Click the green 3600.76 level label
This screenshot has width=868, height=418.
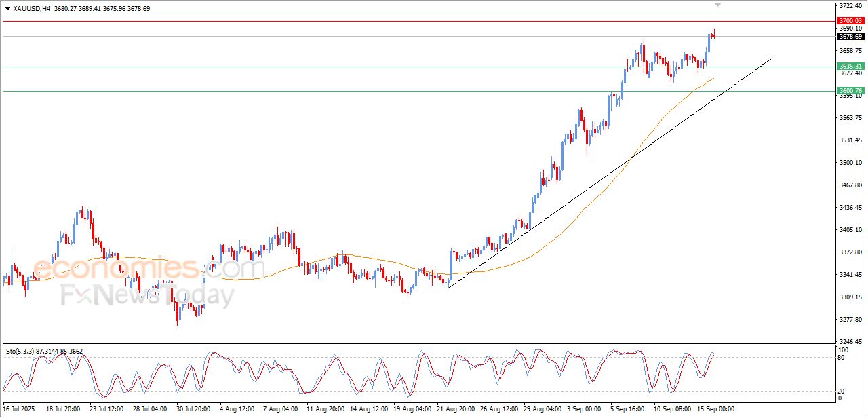pos(850,91)
